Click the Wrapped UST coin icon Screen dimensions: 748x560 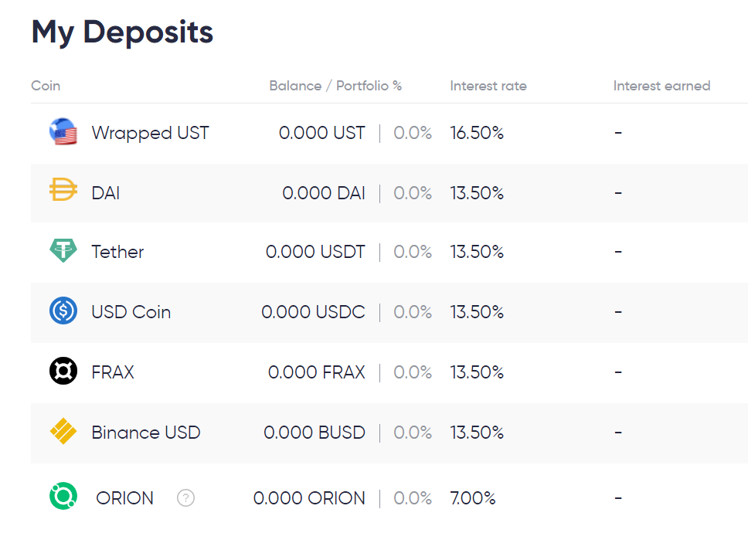tap(63, 132)
